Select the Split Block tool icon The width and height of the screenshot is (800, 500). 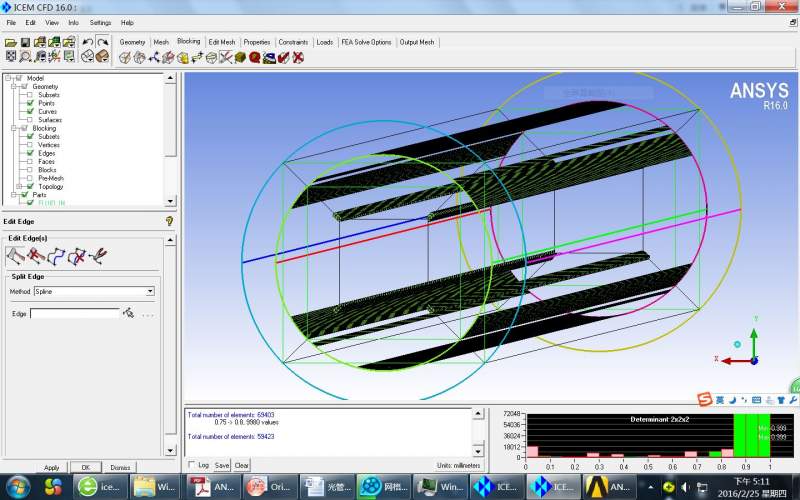click(139, 58)
